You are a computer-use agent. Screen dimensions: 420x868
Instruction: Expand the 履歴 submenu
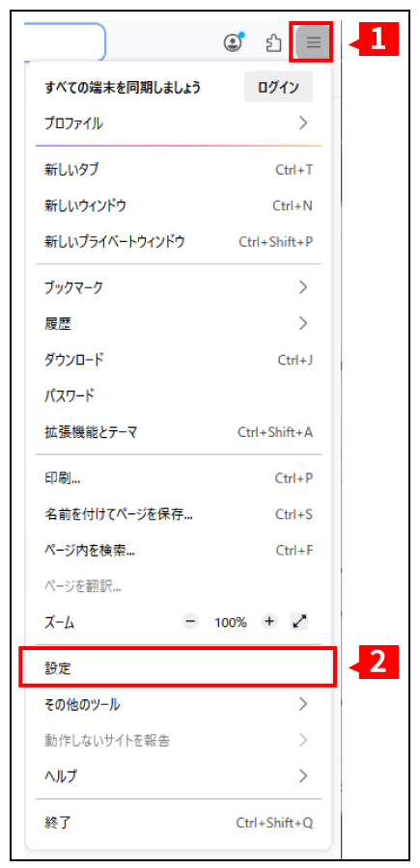click(179, 323)
